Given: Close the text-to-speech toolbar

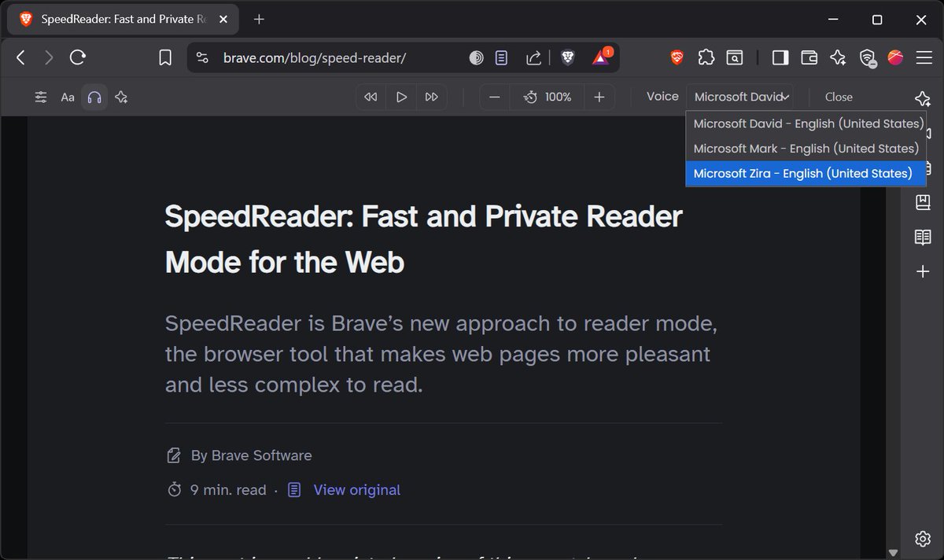Looking at the screenshot, I should [x=839, y=97].
